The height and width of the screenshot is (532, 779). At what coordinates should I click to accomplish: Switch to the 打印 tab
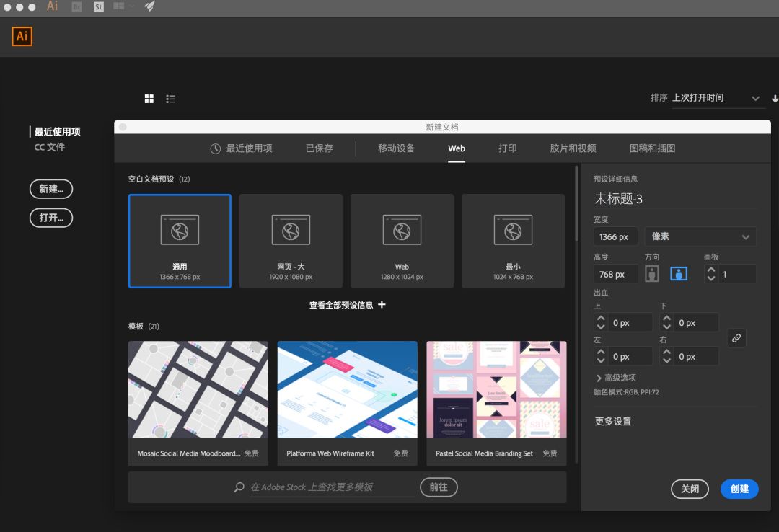click(507, 148)
